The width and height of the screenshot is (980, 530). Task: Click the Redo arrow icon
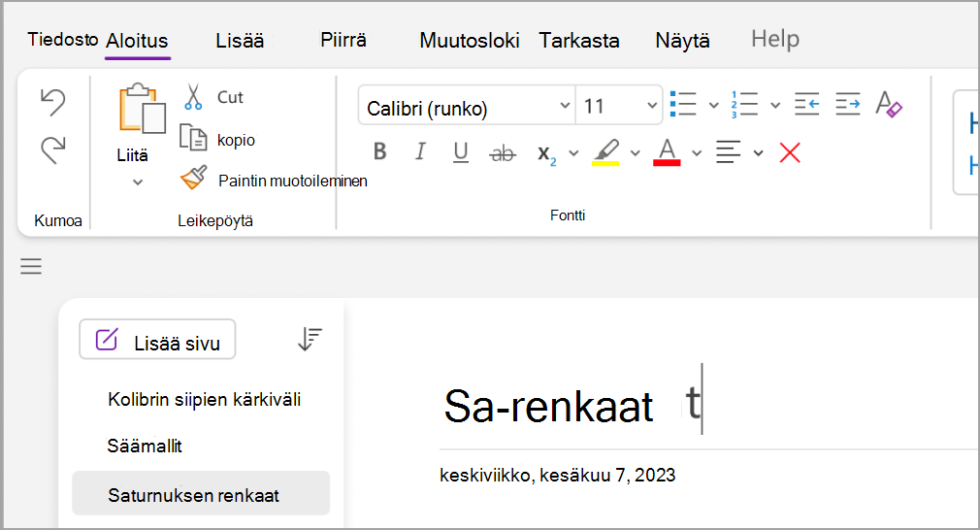pos(53,150)
